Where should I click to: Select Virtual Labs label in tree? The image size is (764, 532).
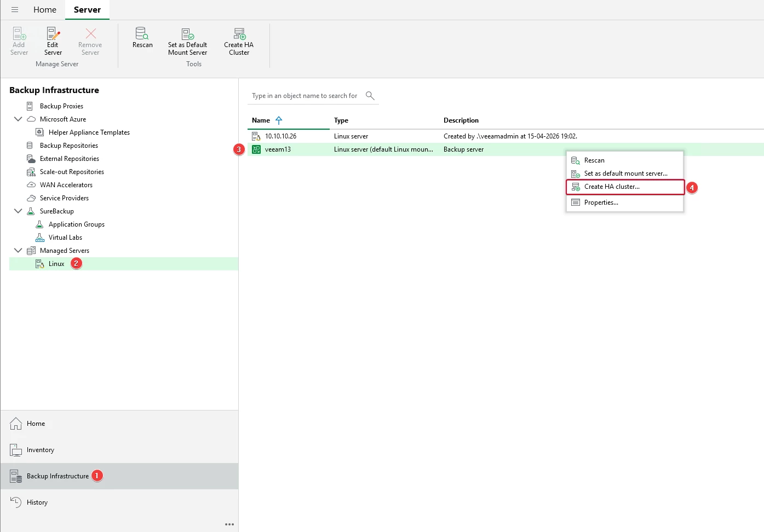[x=65, y=238]
